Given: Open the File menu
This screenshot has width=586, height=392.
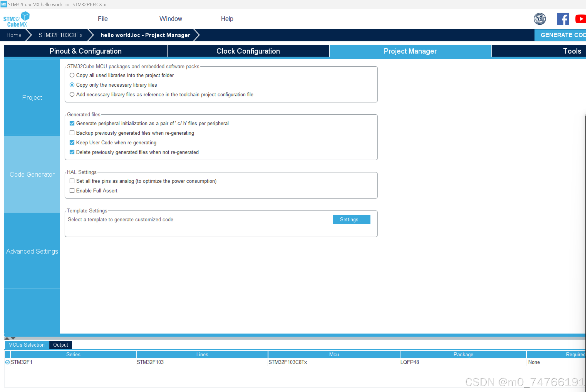Looking at the screenshot, I should pyautogui.click(x=103, y=19).
